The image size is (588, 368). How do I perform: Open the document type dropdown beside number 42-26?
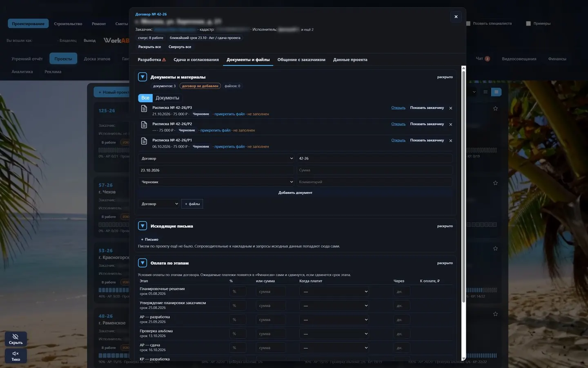[x=217, y=159]
